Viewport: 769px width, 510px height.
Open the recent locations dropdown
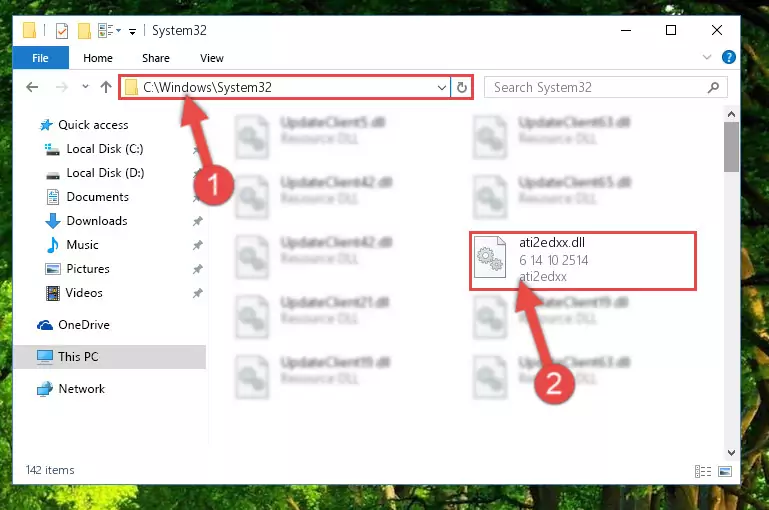tap(85, 87)
